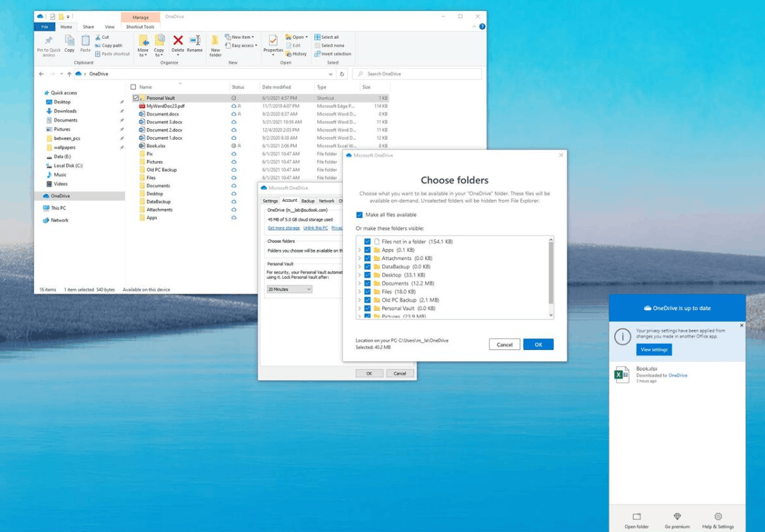Open MyWordDoc23.pdf file in list

tap(165, 106)
